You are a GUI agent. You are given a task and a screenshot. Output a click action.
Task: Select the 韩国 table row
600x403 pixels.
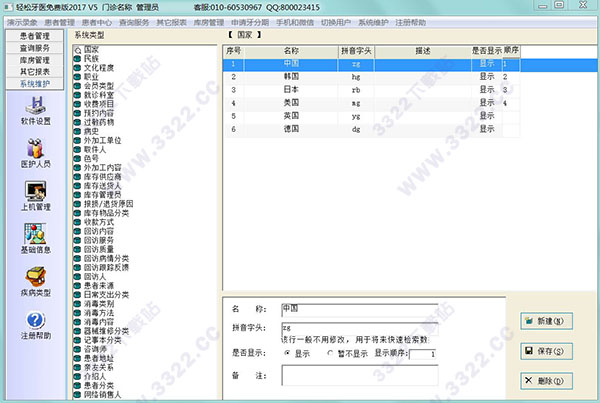tap(371, 77)
